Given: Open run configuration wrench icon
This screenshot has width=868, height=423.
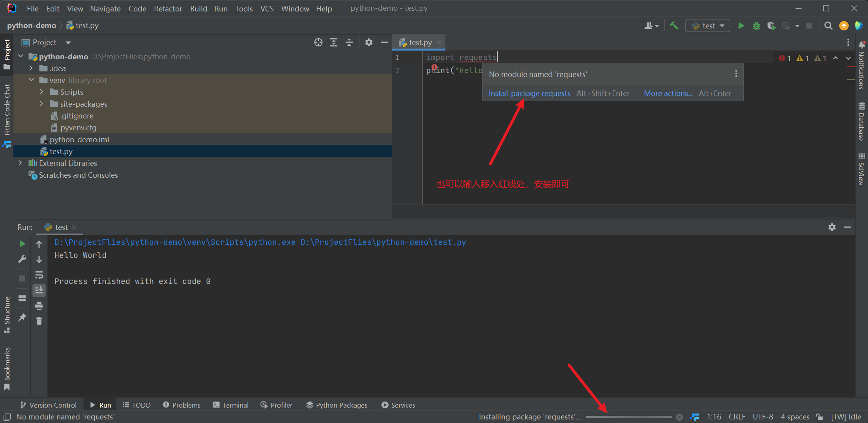Looking at the screenshot, I should tap(22, 259).
